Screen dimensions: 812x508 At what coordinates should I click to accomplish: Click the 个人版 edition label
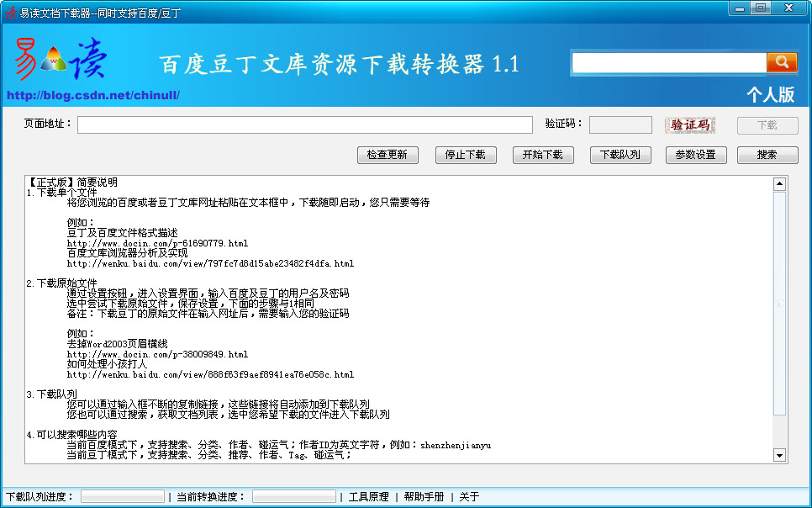[x=771, y=95]
